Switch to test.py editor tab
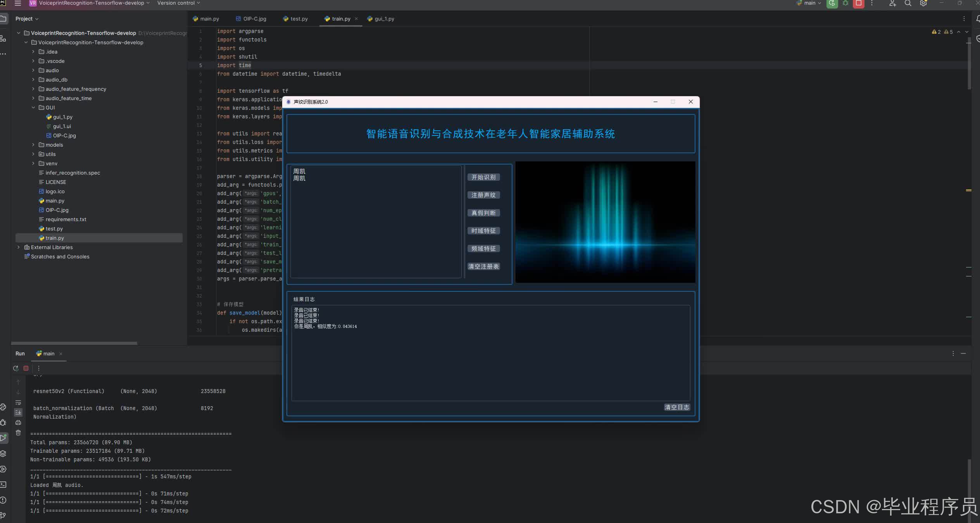Viewport: 980px width, 523px height. [295, 19]
